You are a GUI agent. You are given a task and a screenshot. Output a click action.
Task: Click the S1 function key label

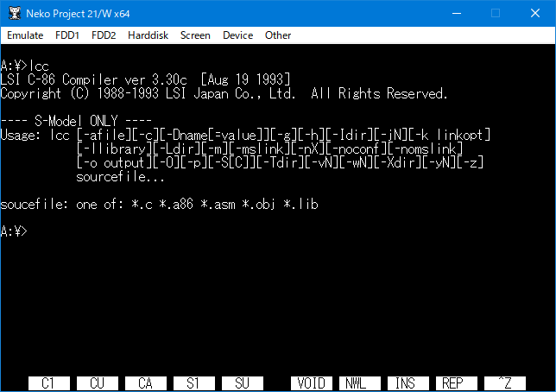(x=194, y=383)
